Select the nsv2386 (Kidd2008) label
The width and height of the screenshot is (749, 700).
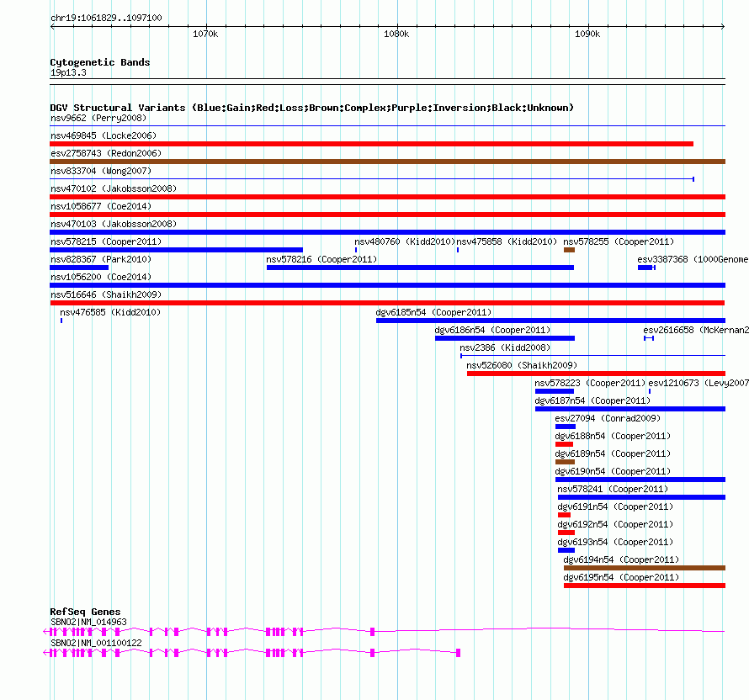(505, 347)
